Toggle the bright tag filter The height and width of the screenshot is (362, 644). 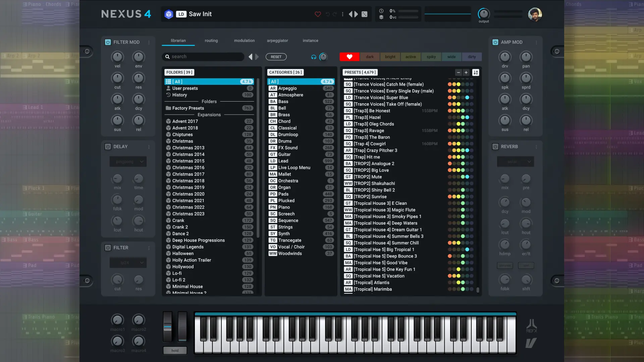click(x=390, y=57)
